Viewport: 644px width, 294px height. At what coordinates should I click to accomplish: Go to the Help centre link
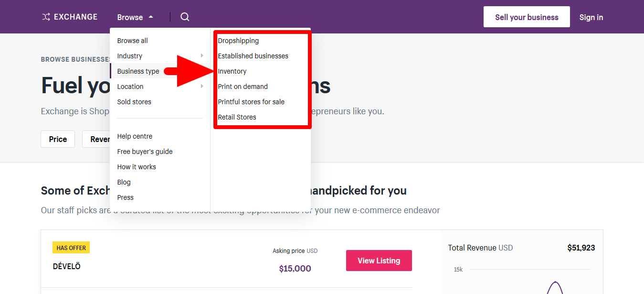135,136
